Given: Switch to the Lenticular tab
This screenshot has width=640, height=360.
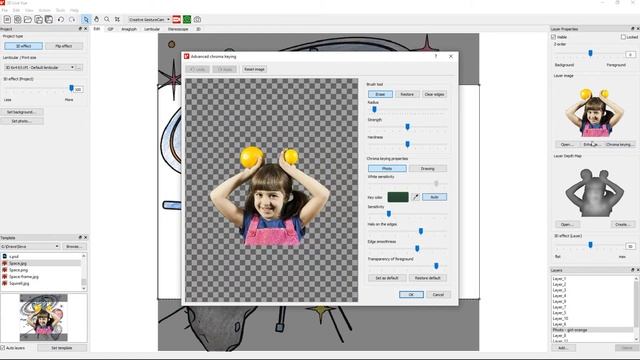Looking at the screenshot, I should 152,29.
